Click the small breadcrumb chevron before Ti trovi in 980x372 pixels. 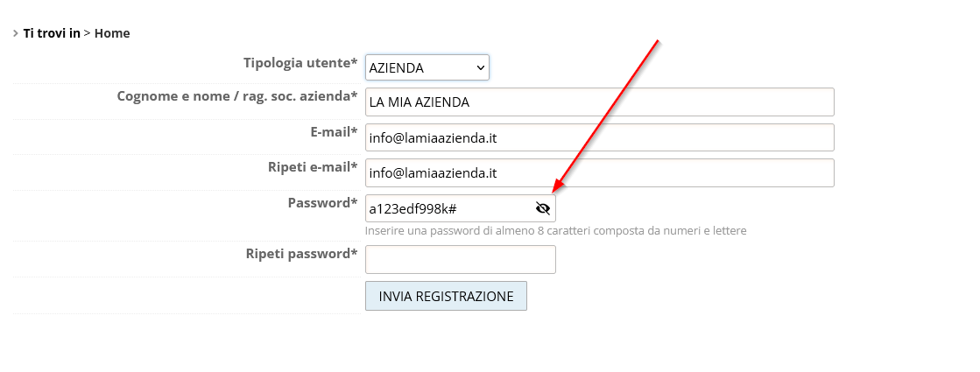coord(16,33)
